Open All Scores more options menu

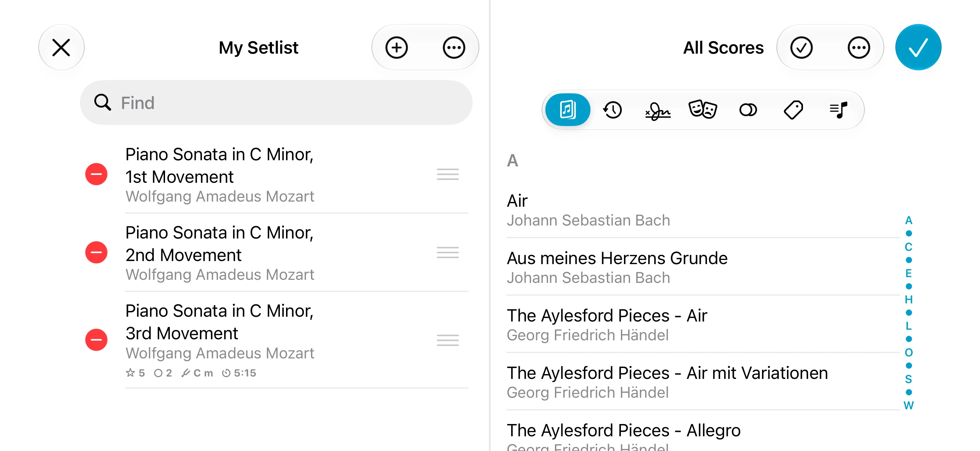858,47
